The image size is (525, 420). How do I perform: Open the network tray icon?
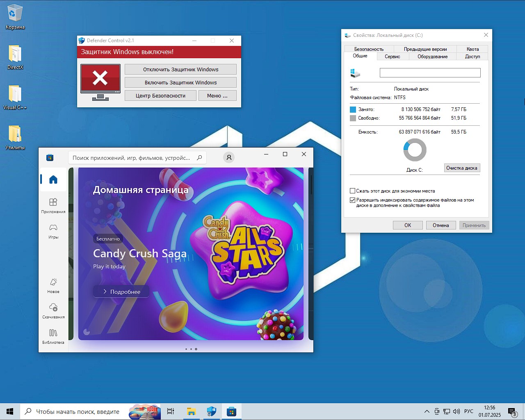(447, 411)
